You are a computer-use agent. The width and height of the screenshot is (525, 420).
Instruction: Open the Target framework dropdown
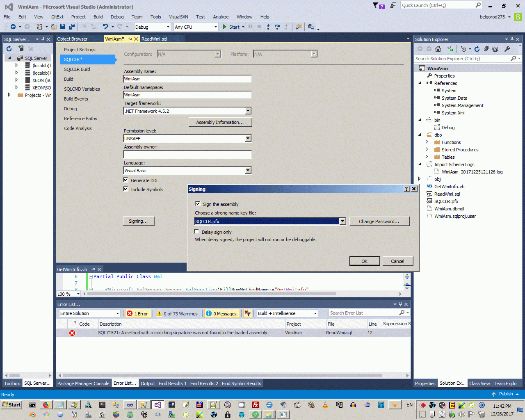pos(248,111)
